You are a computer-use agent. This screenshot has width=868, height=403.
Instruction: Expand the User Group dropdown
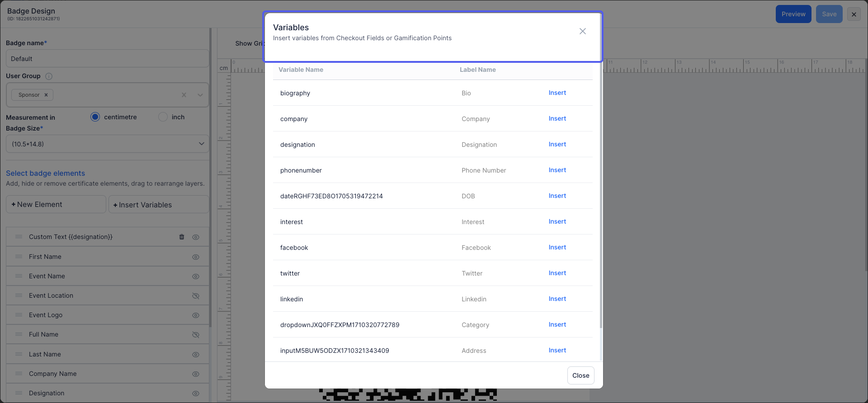pos(200,95)
